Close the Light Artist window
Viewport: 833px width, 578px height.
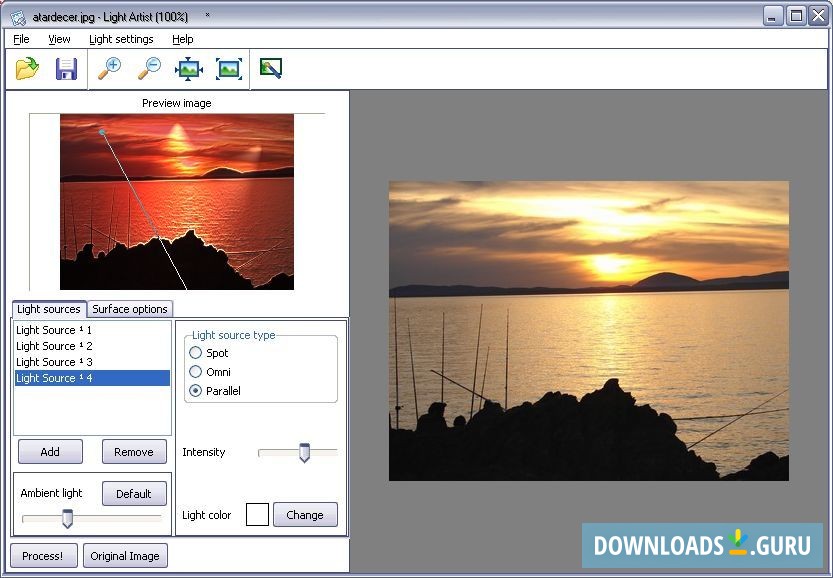[819, 16]
